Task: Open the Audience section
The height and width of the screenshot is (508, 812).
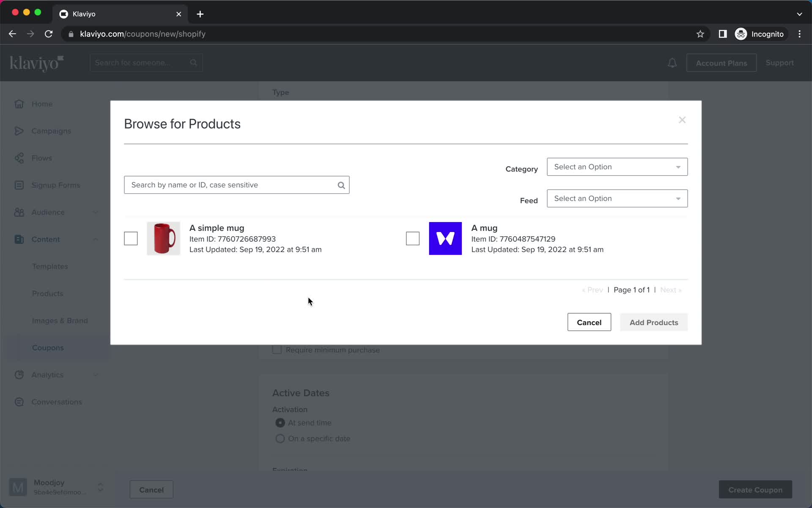Action: [48, 212]
